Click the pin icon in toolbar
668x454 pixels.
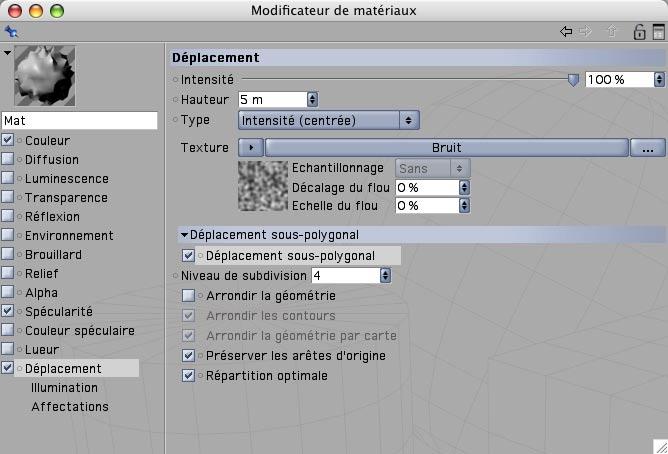coord(11,32)
